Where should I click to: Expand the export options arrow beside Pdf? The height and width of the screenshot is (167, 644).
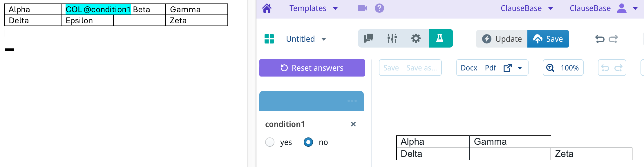click(x=520, y=68)
